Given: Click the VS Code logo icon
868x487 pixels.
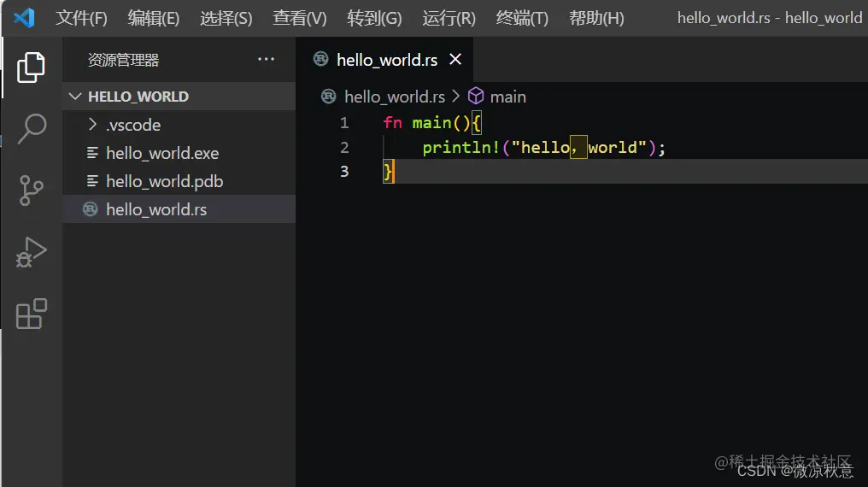Looking at the screenshot, I should pyautogui.click(x=24, y=18).
